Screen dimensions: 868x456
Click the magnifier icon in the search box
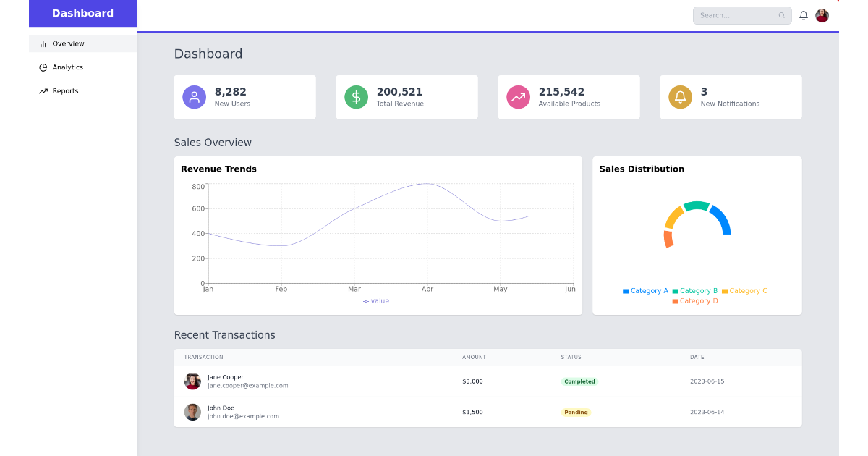781,15
